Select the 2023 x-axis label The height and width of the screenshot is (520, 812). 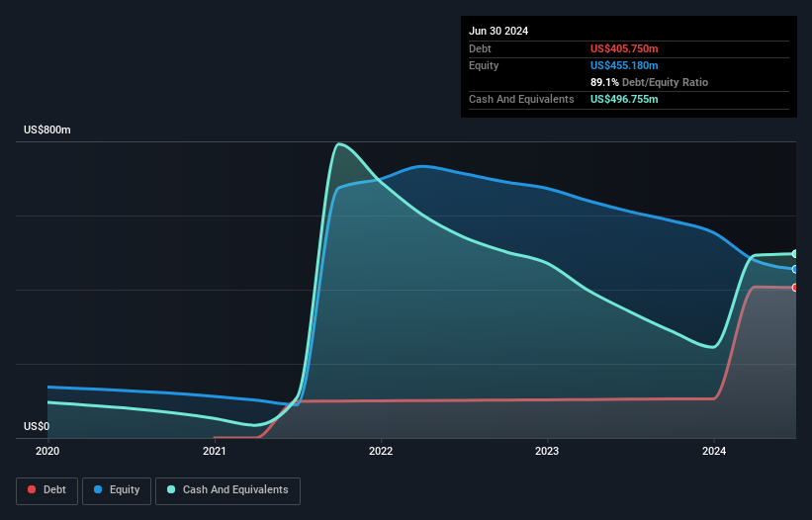click(547, 451)
